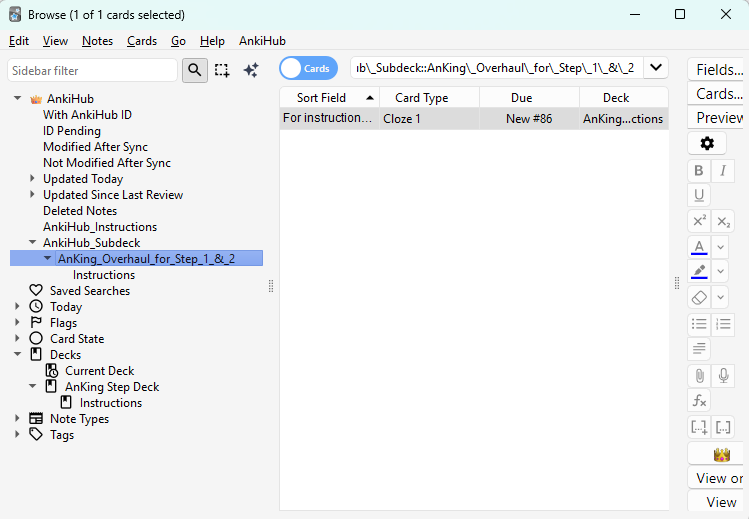Open the search history dropdown arrow
This screenshot has height=519, width=749.
click(656, 68)
